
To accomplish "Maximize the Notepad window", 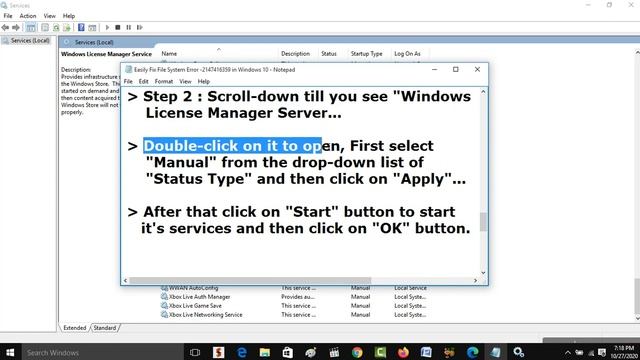I will click(456, 69).
